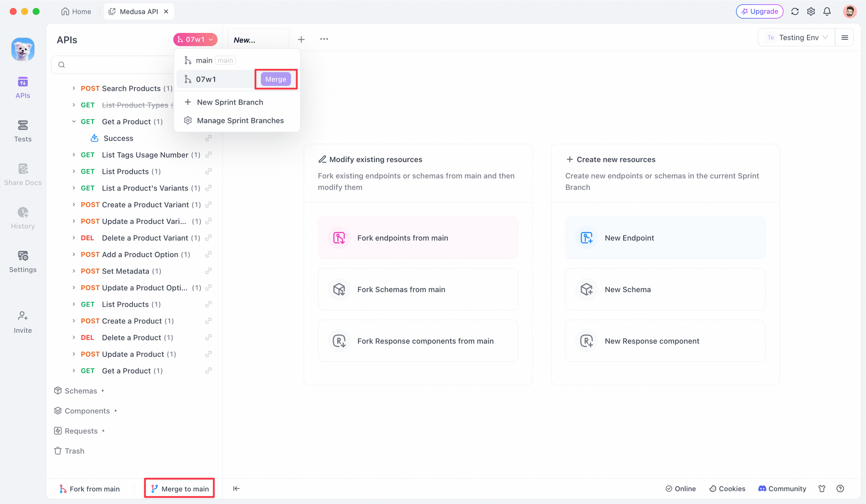Open new tab with plus icon
Screen dimensions: 866x504
click(301, 39)
